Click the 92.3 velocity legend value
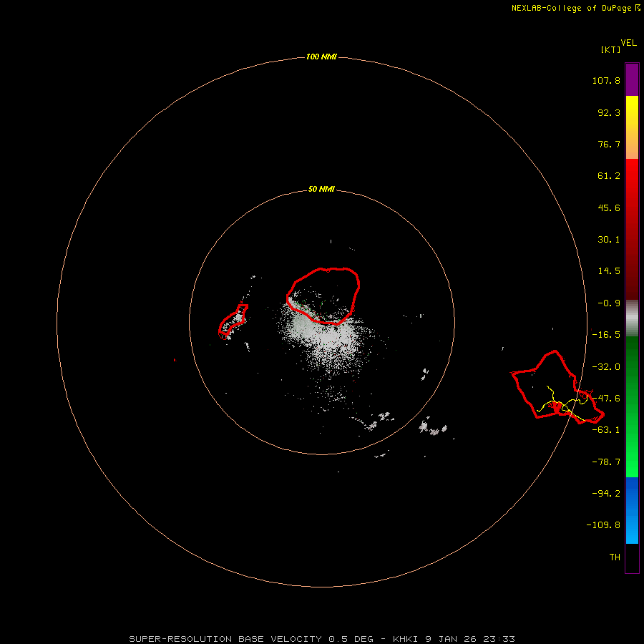Image resolution: width=644 pixels, height=644 pixels. click(x=609, y=112)
